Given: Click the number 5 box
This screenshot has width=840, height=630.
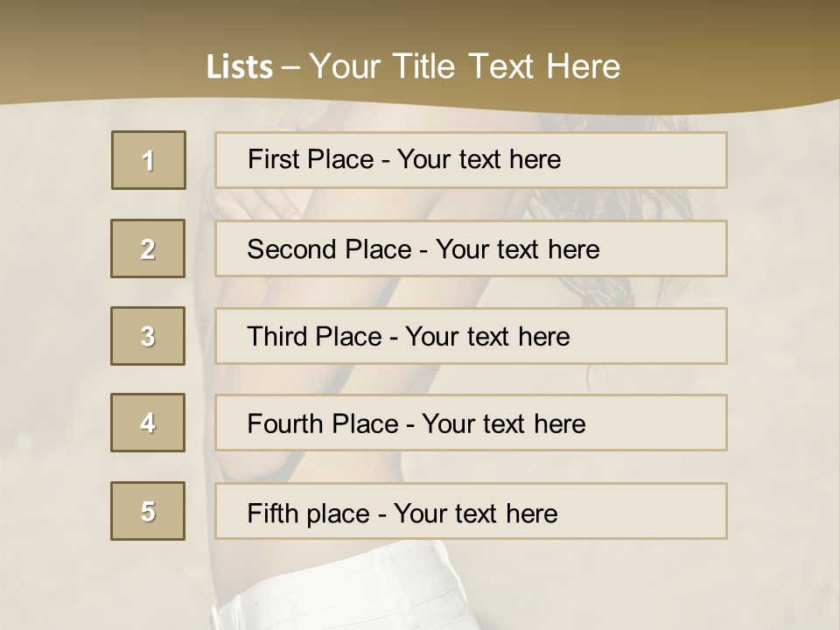Looking at the screenshot, I should 148,511.
